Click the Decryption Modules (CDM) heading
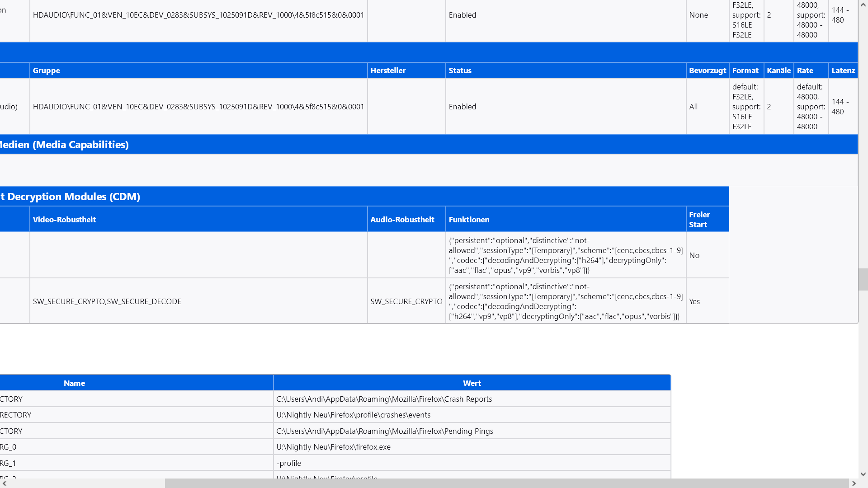The width and height of the screenshot is (868, 488). (72, 197)
